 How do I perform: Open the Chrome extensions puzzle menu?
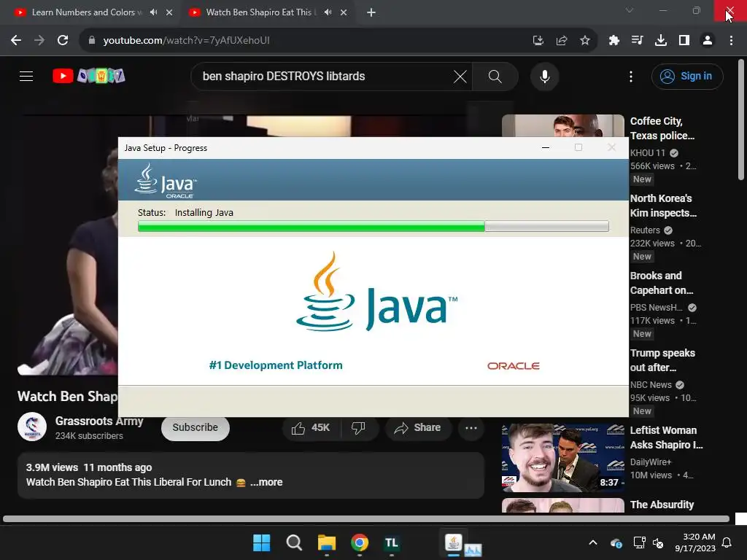pos(614,41)
